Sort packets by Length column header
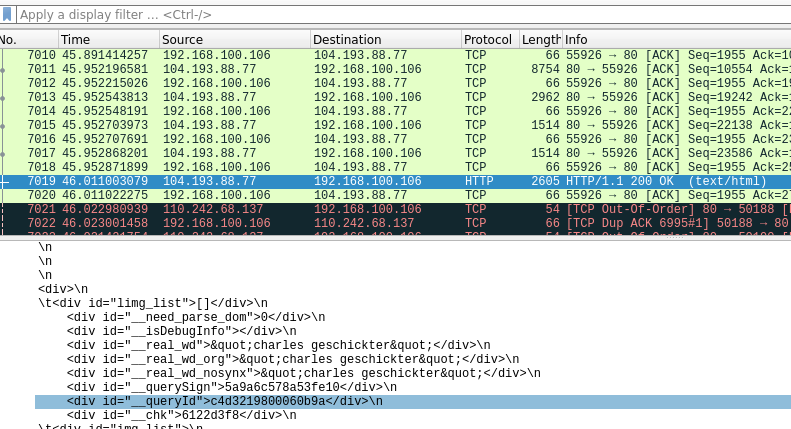 pyautogui.click(x=541, y=39)
